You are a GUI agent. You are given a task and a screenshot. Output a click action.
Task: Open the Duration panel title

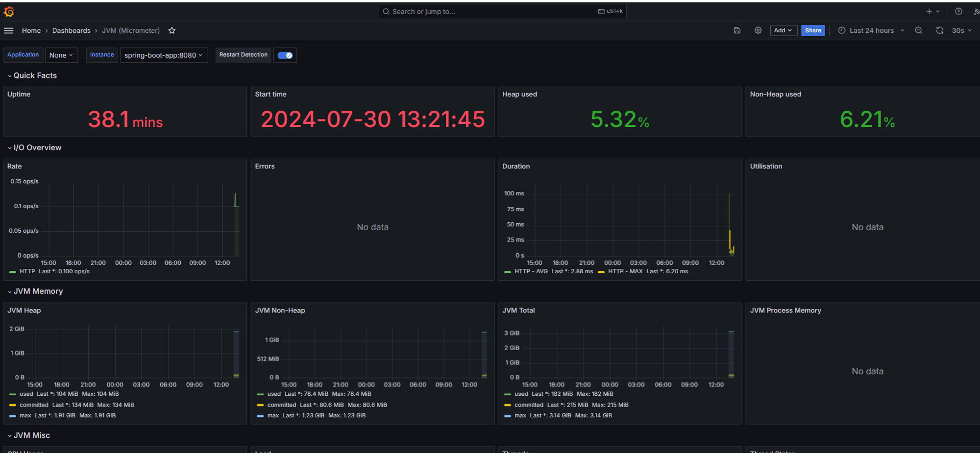(516, 166)
